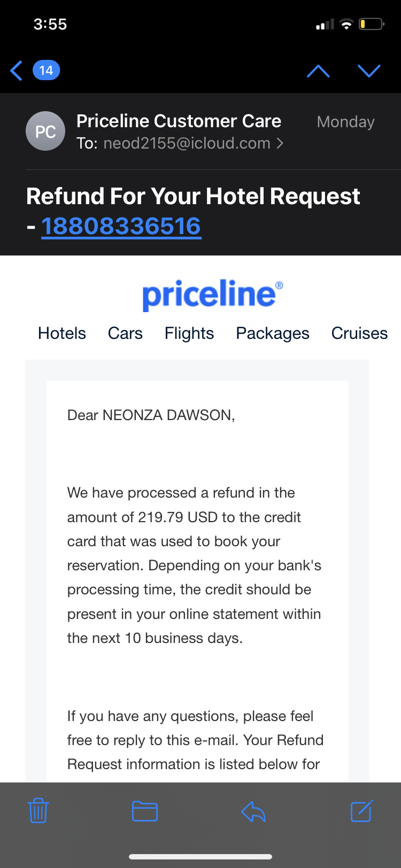Viewport: 401px width, 868px height.
Task: Expand recipient details chevron next to email
Action: pyautogui.click(x=280, y=143)
